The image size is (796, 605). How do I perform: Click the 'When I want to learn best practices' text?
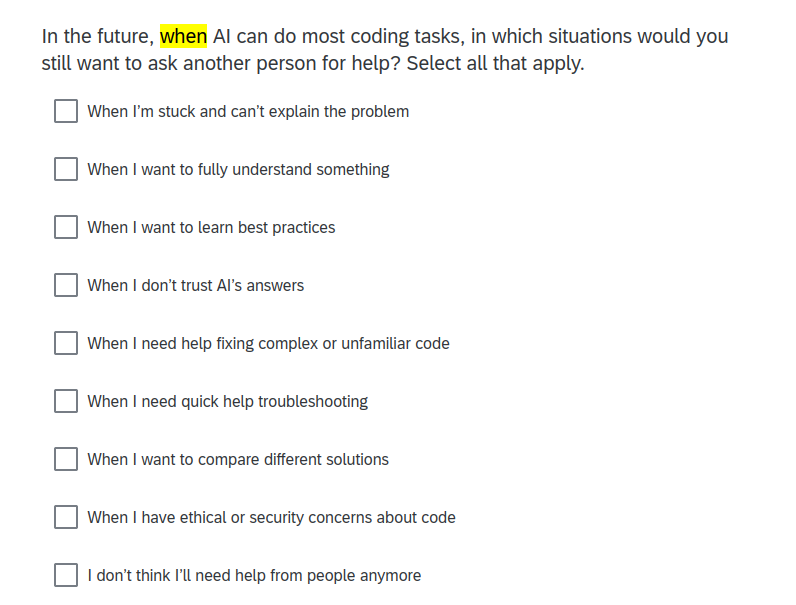[211, 227]
